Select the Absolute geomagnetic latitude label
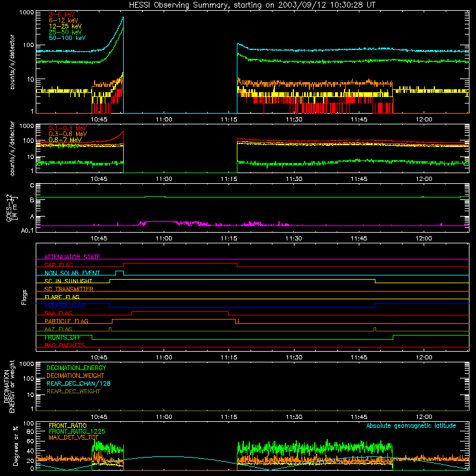The width and height of the screenshot is (476, 476). (411, 426)
